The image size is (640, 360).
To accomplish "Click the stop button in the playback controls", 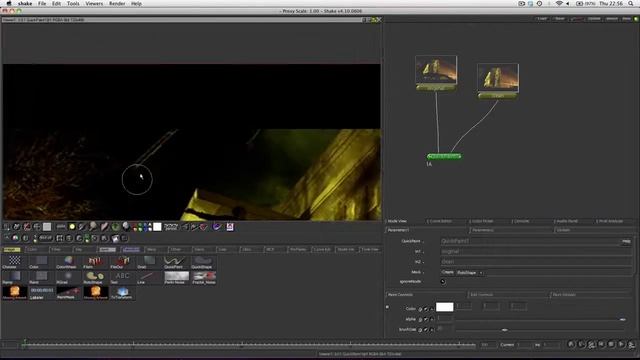I will [x=611, y=344].
